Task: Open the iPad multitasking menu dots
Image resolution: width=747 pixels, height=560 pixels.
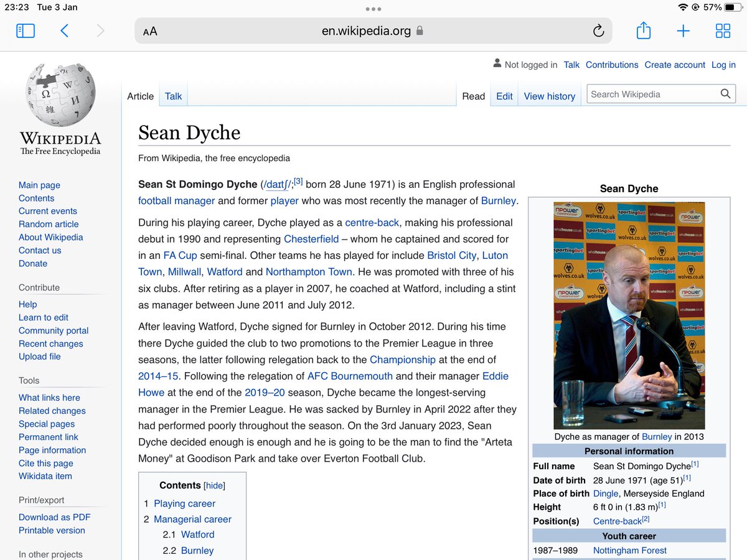Action: [x=374, y=9]
